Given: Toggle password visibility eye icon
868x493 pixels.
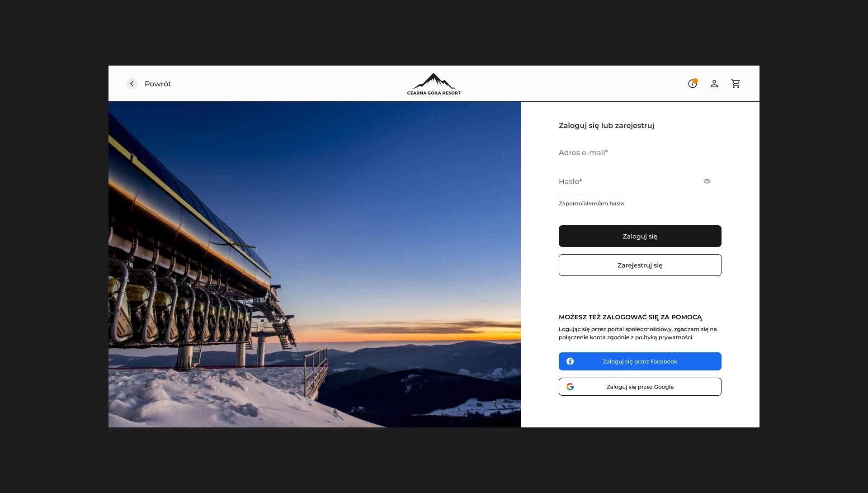Looking at the screenshot, I should click(x=707, y=181).
